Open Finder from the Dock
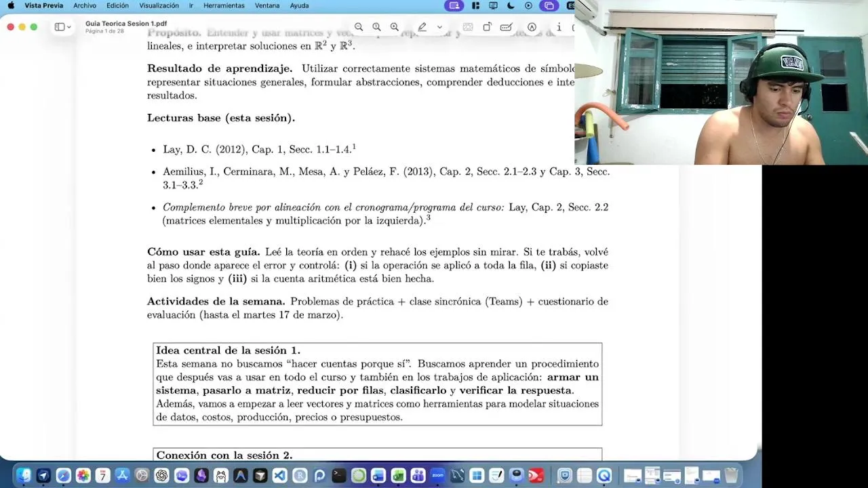868x488 pixels. coord(24,475)
